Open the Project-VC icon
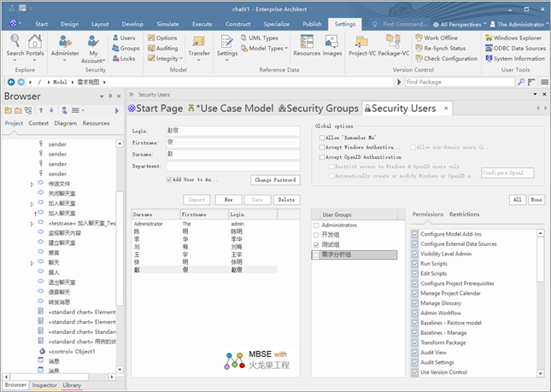 click(362, 45)
